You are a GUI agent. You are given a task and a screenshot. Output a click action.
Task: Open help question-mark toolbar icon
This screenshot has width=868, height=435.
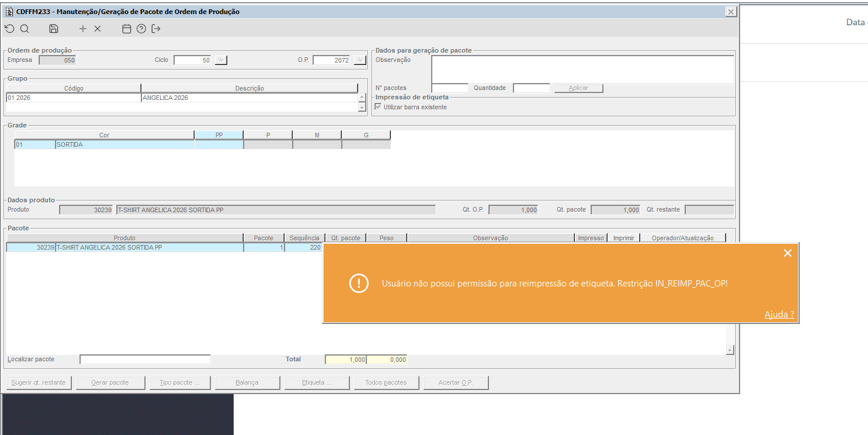click(x=141, y=29)
